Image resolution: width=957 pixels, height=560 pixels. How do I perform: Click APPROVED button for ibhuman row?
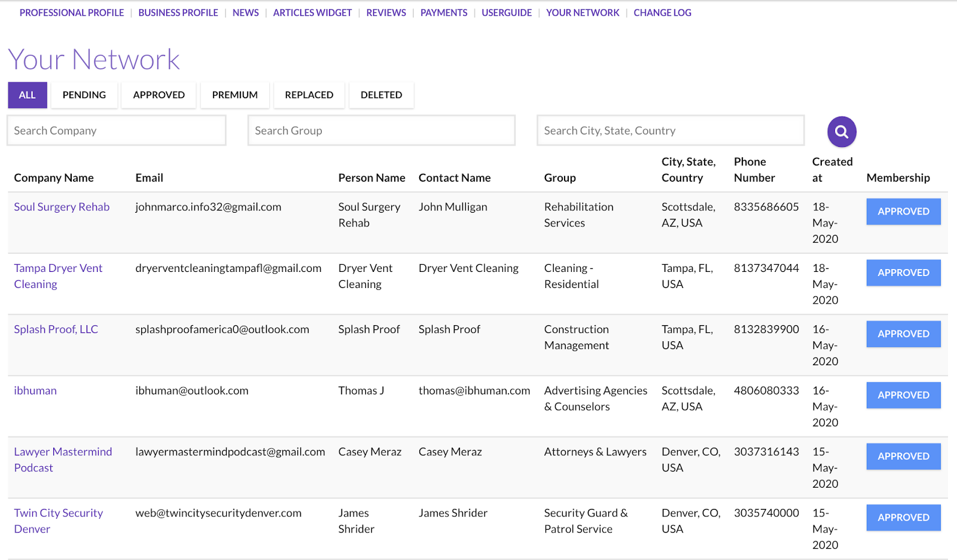pos(903,395)
